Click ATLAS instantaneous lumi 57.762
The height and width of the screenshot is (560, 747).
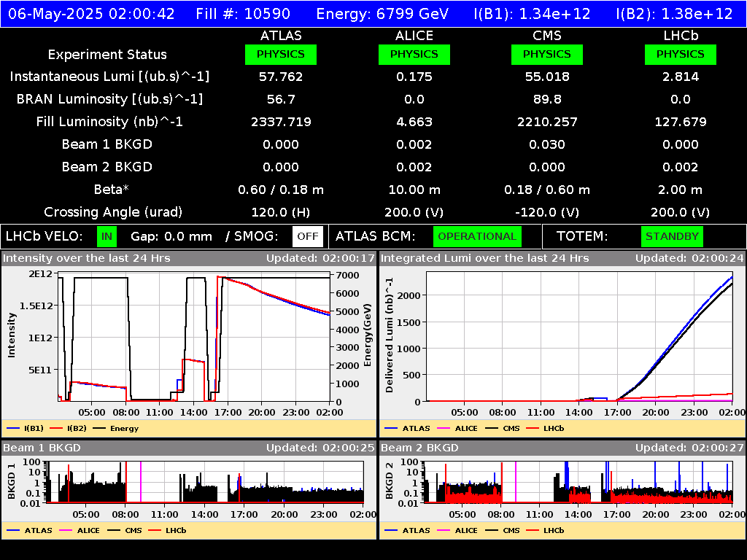[x=281, y=77]
